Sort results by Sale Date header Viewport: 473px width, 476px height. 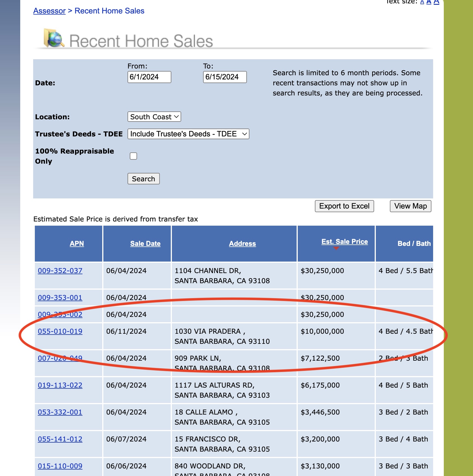coord(145,244)
